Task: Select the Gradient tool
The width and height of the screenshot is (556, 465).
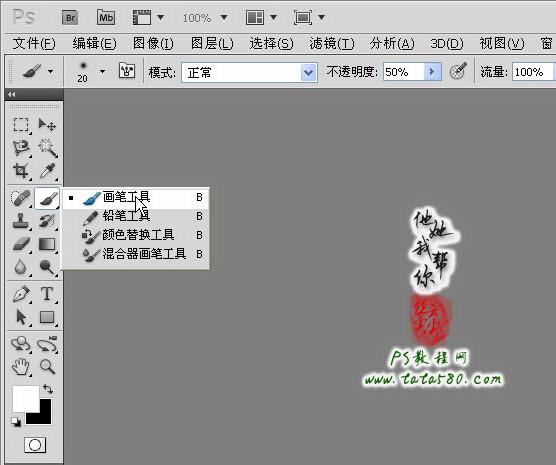Action: tap(47, 244)
